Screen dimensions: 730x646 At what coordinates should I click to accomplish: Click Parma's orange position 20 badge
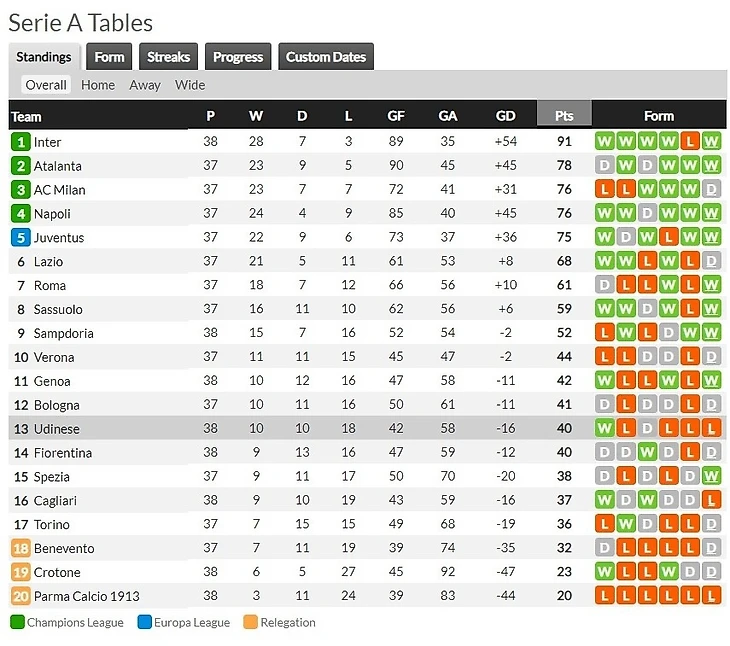(20, 596)
